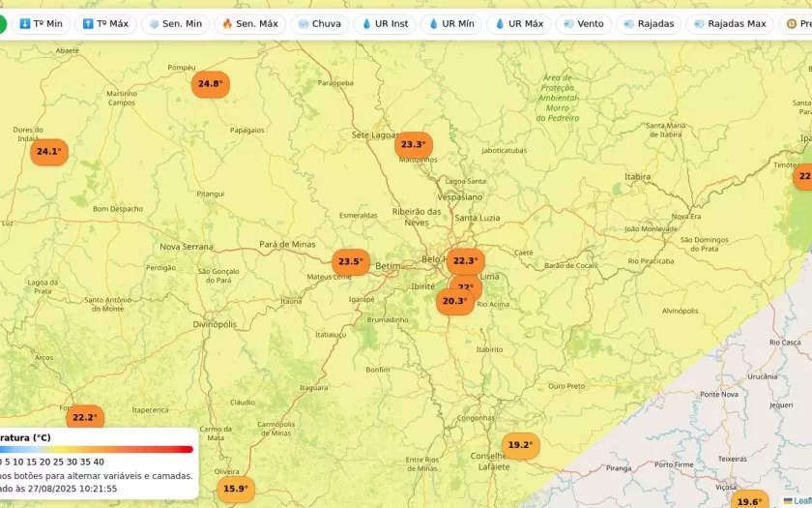Click the temperature color scale bar
The width and height of the screenshot is (812, 508).
97,449
